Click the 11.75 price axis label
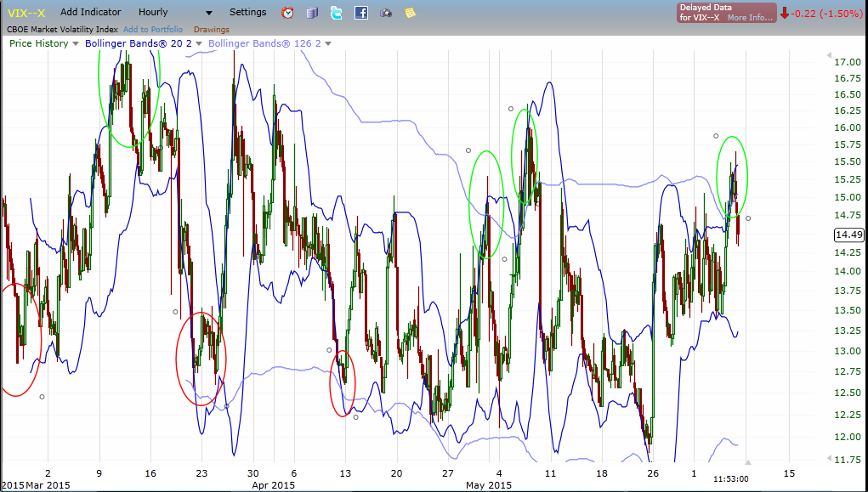 pos(847,460)
